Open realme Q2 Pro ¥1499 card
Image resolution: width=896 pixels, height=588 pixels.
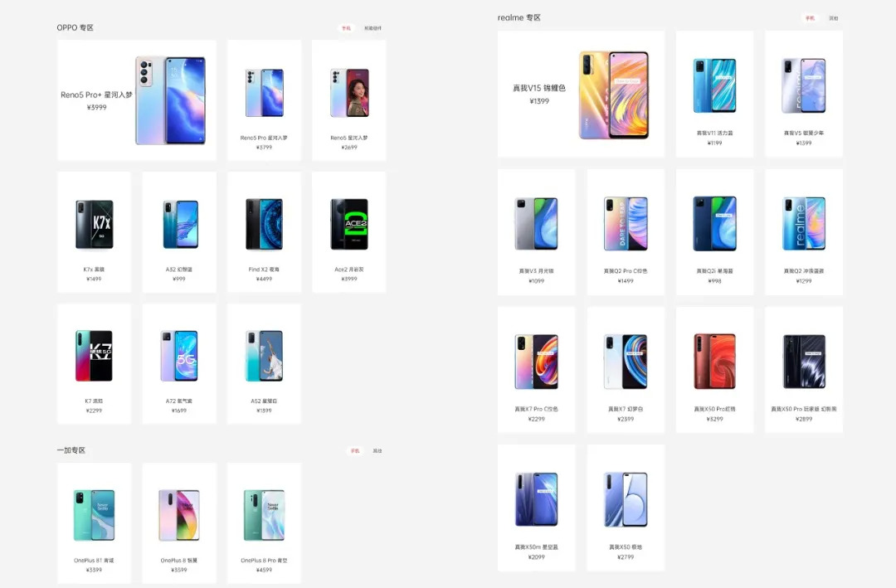[x=626, y=232]
